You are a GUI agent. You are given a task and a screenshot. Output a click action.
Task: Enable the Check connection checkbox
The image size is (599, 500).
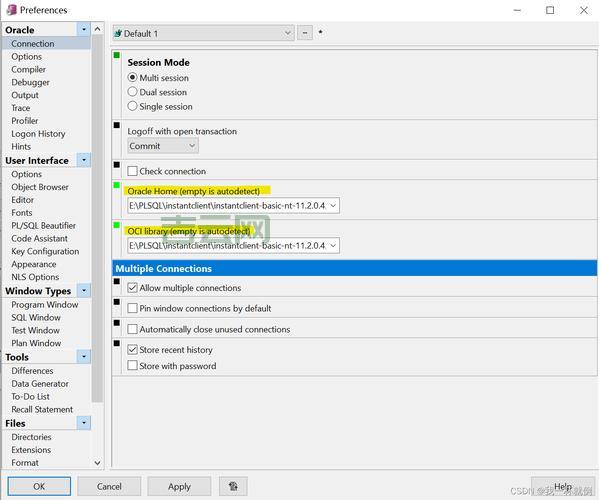pyautogui.click(x=132, y=171)
